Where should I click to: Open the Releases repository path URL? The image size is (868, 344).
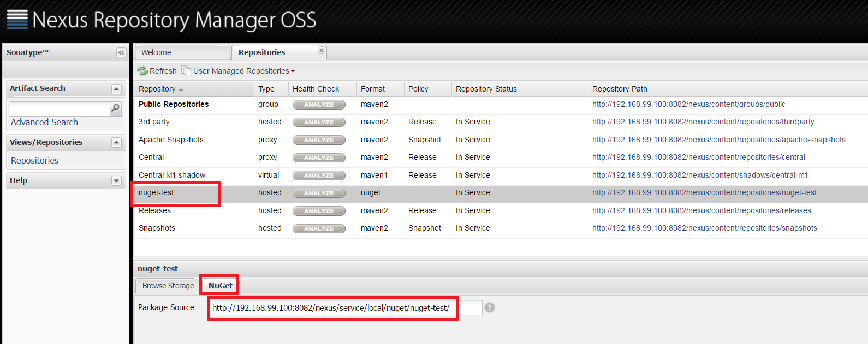pos(701,210)
